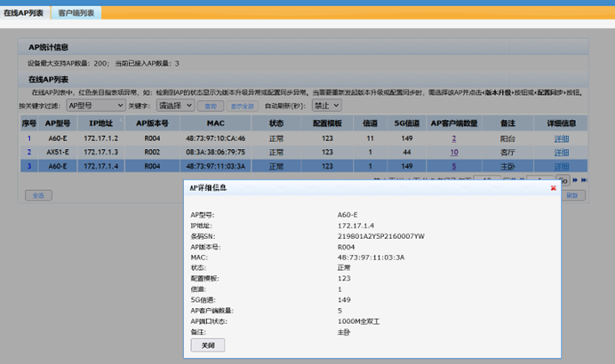Click the 阳台 remark cell
Image resolution: width=615 pixels, height=364 pixels.
pyautogui.click(x=507, y=138)
